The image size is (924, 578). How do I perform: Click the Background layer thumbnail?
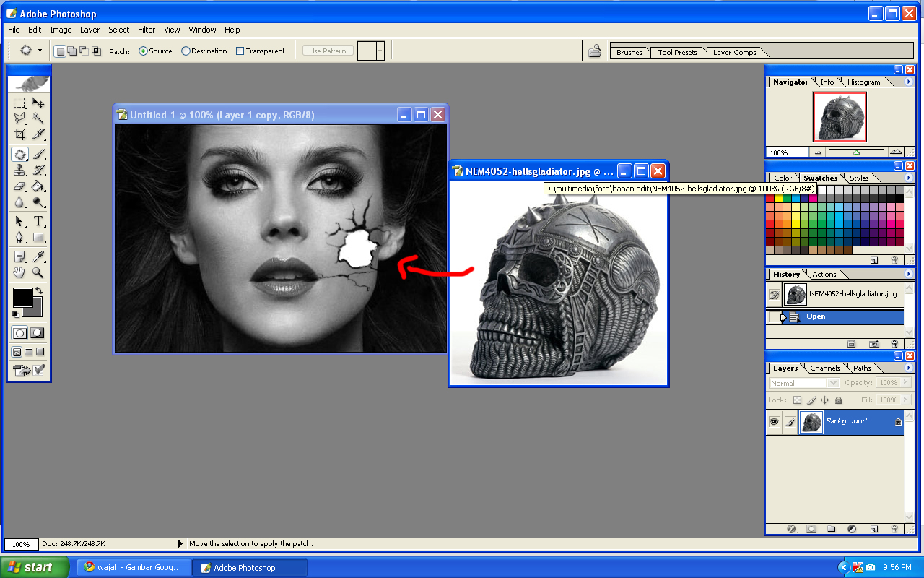coord(811,421)
